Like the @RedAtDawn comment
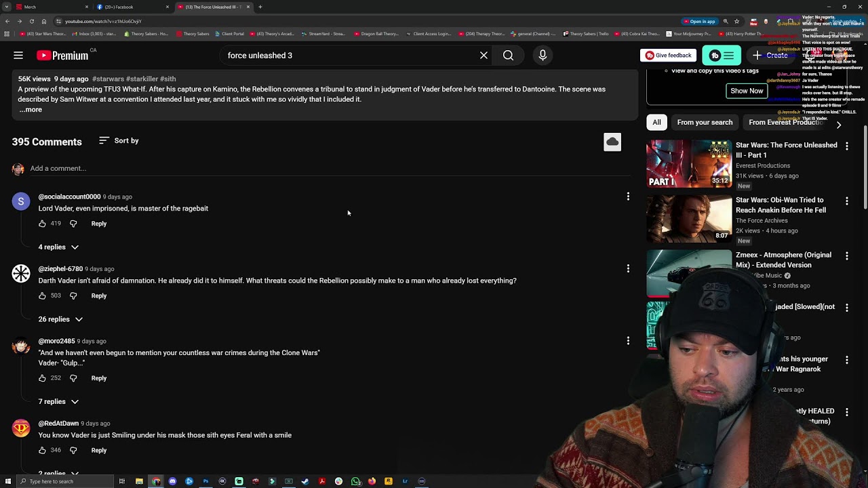Image resolution: width=868 pixels, height=488 pixels. click(x=42, y=450)
